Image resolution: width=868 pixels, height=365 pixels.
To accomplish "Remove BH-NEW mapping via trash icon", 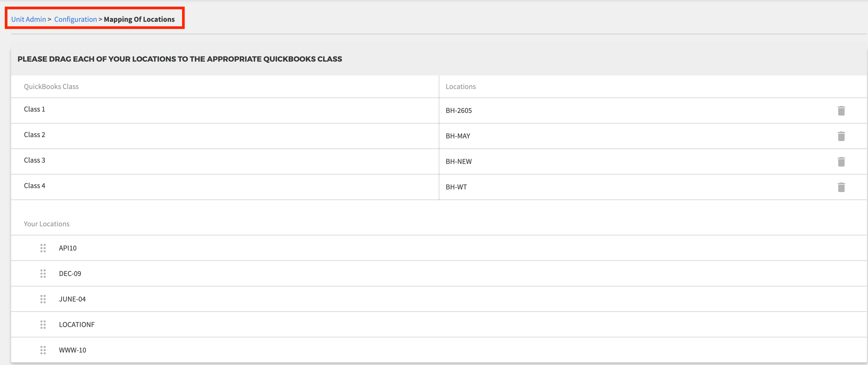I will click(x=841, y=162).
